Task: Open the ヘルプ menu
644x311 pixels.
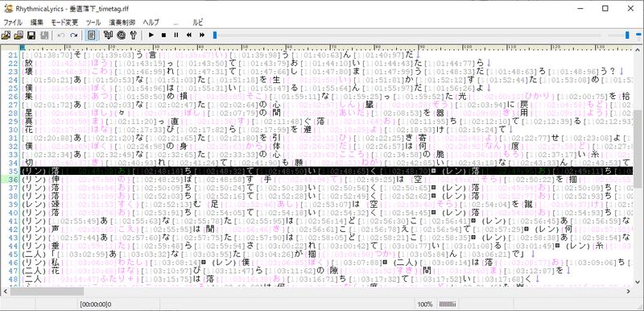Action: [x=151, y=23]
